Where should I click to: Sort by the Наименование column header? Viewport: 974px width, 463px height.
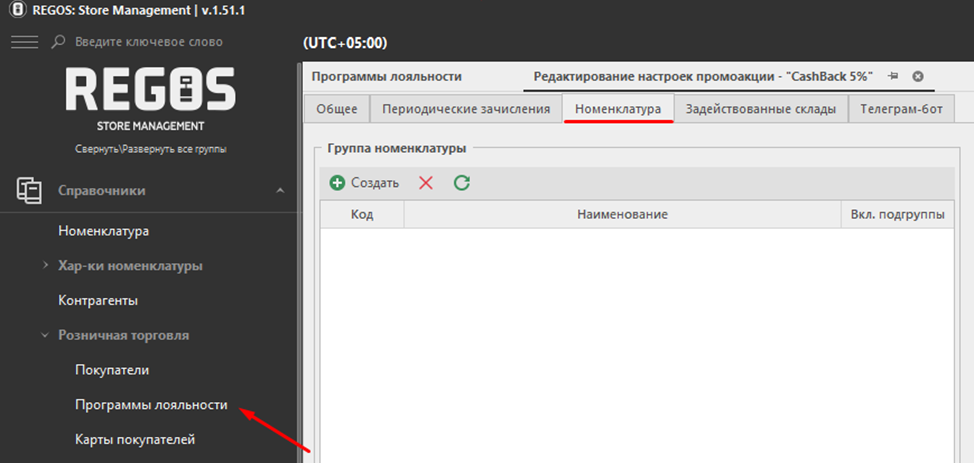tap(622, 215)
